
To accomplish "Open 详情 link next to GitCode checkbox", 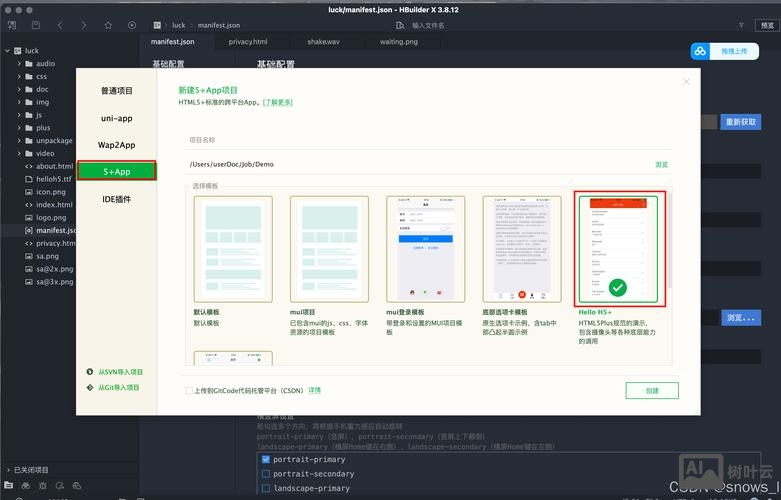I will point(315,390).
